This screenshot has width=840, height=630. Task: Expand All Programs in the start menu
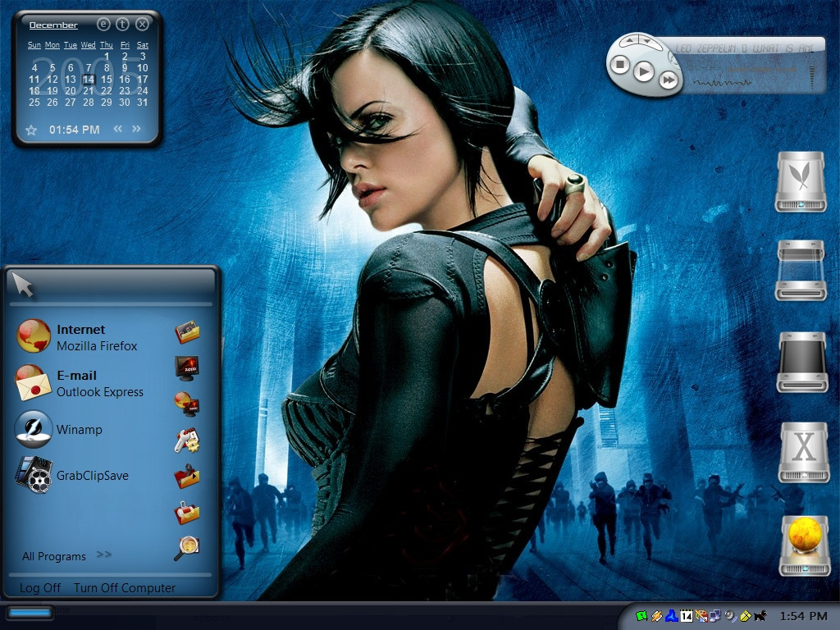click(67, 555)
